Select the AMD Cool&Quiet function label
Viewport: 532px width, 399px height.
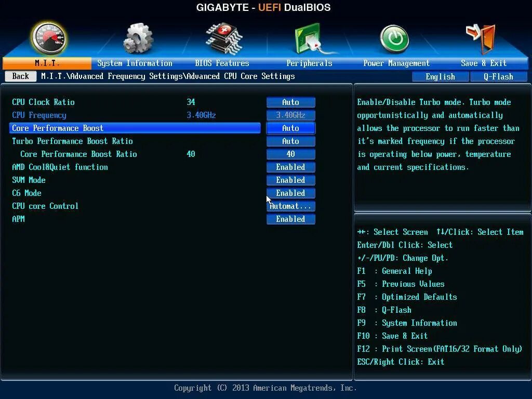tap(60, 167)
